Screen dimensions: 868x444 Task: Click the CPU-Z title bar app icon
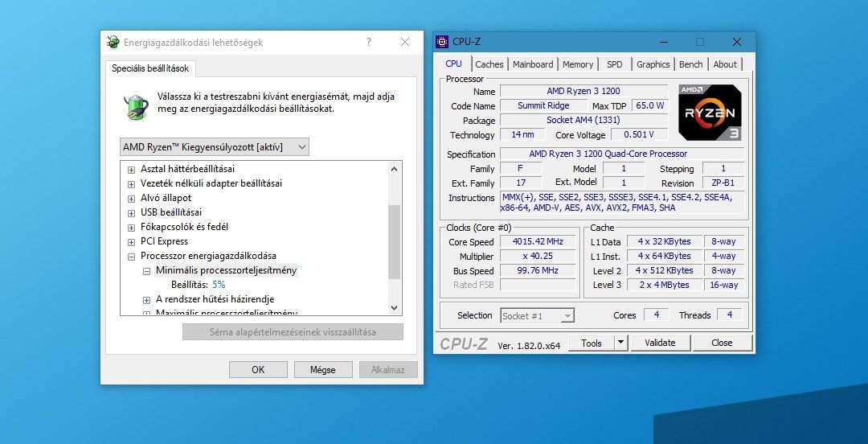click(442, 42)
